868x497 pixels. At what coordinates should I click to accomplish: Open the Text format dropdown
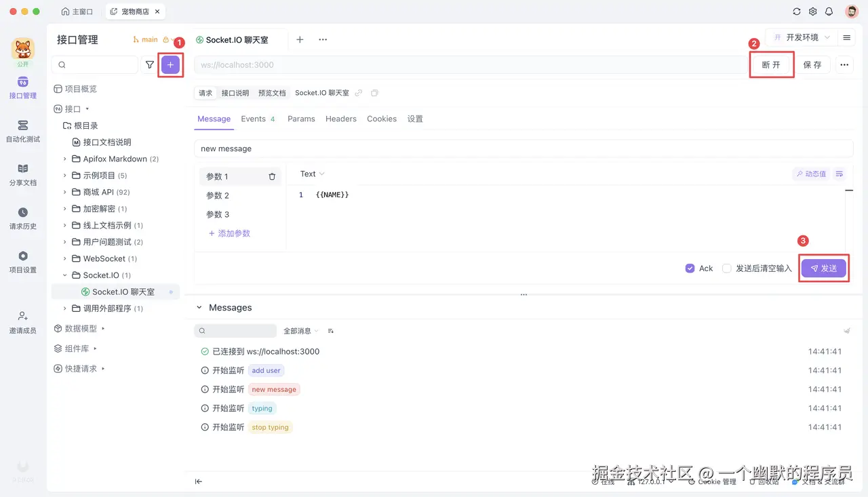[313, 174]
